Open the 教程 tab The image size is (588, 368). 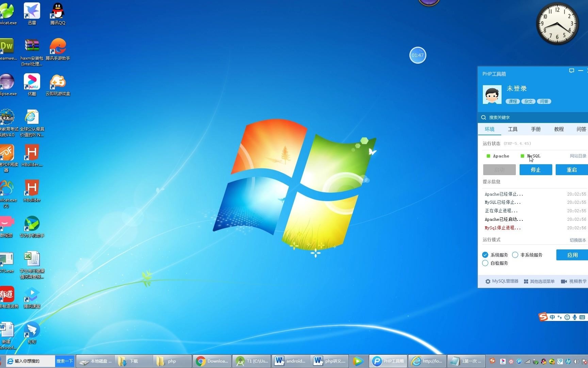(x=559, y=129)
